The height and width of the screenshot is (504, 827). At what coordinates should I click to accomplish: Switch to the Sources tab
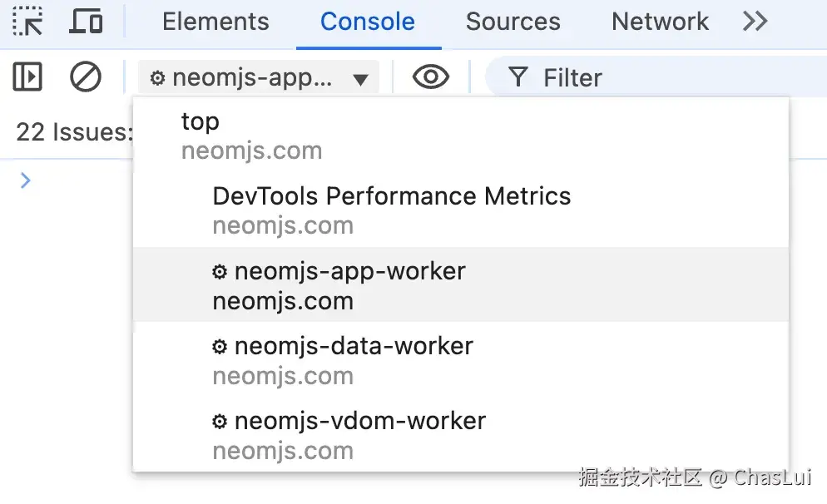pyautogui.click(x=513, y=22)
